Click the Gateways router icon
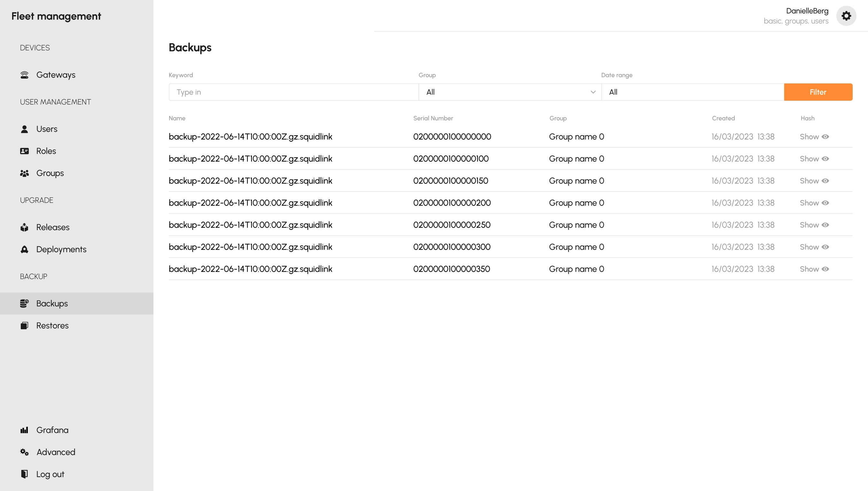Viewport: 868px width, 491px height. pyautogui.click(x=24, y=75)
